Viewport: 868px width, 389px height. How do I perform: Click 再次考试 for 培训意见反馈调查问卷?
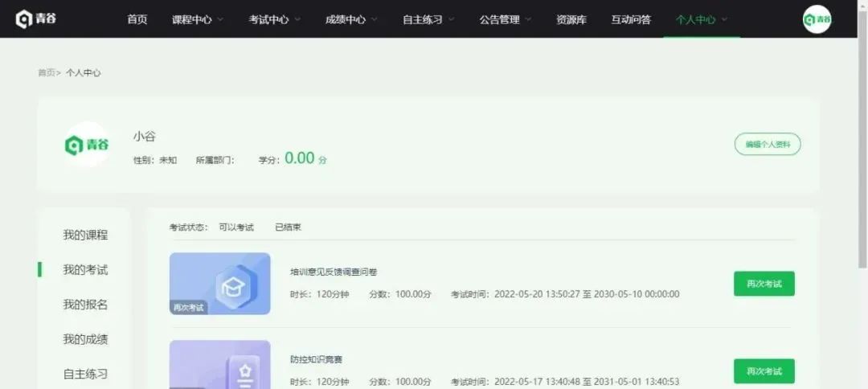764,284
